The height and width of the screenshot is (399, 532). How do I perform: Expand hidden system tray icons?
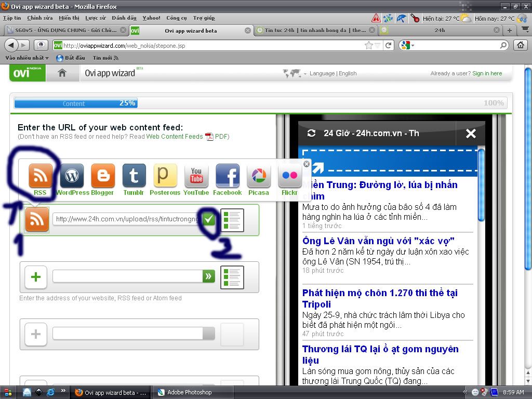(x=465, y=392)
